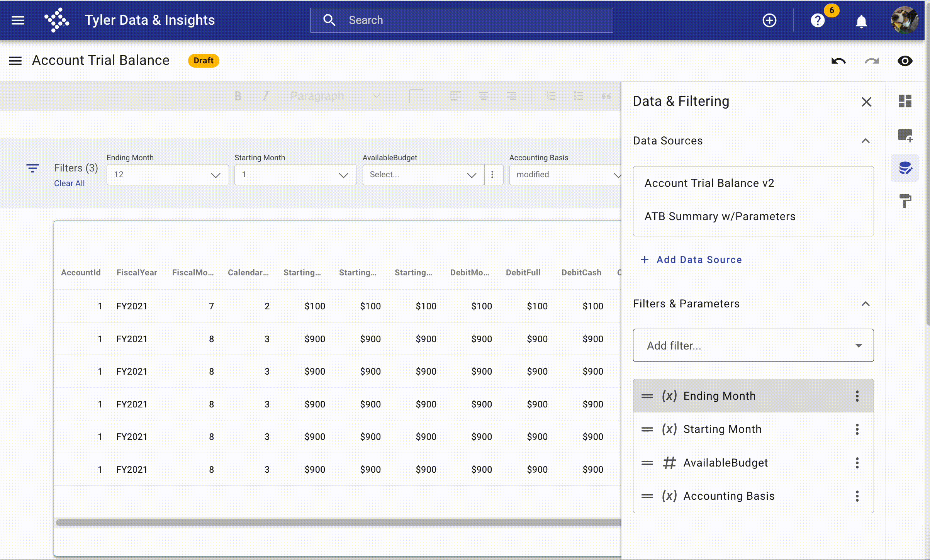The width and height of the screenshot is (930, 560).
Task: Click drag handle of AvailableBudget filter
Action: (647, 463)
